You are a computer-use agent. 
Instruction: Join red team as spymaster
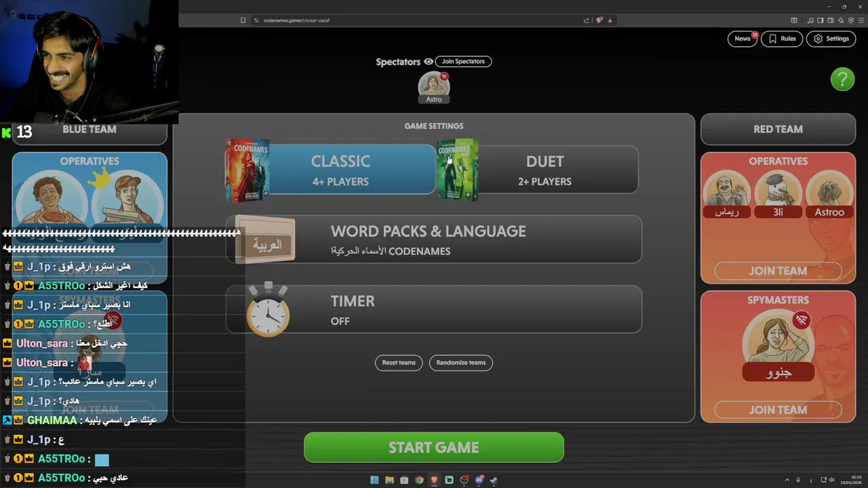(x=778, y=409)
